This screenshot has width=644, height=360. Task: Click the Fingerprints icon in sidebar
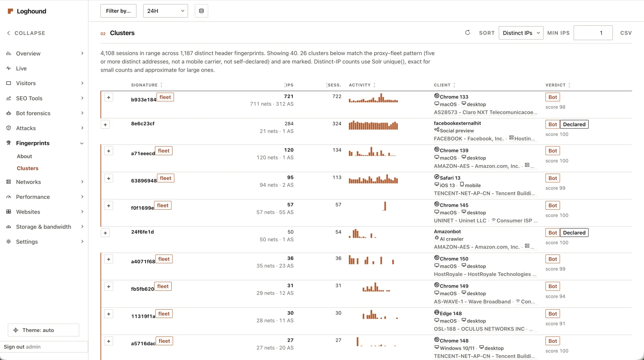(x=9, y=143)
